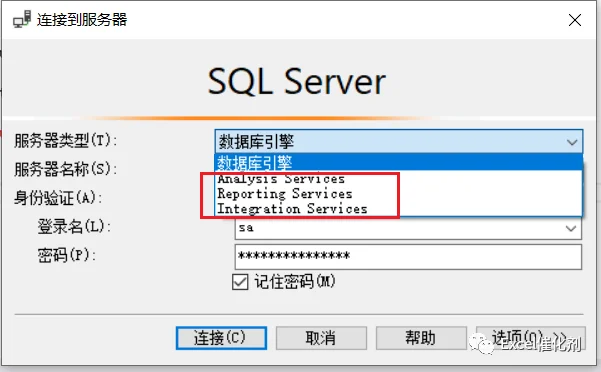
Task: Click the 身份验证(A) label
Action: [58, 198]
